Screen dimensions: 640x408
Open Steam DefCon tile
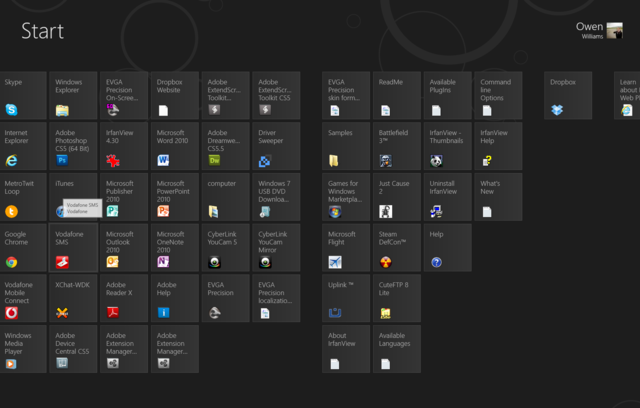point(397,248)
